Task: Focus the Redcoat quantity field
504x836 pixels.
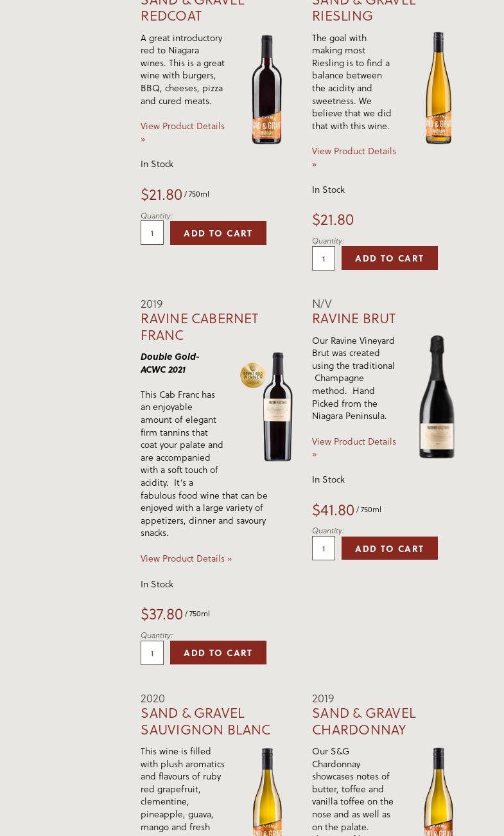Action: click(152, 233)
